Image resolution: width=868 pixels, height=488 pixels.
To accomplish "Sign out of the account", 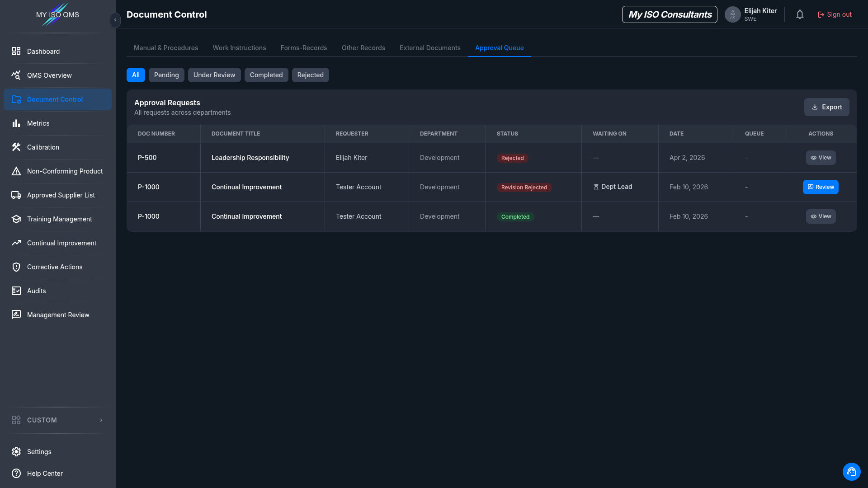I will pyautogui.click(x=835, y=14).
